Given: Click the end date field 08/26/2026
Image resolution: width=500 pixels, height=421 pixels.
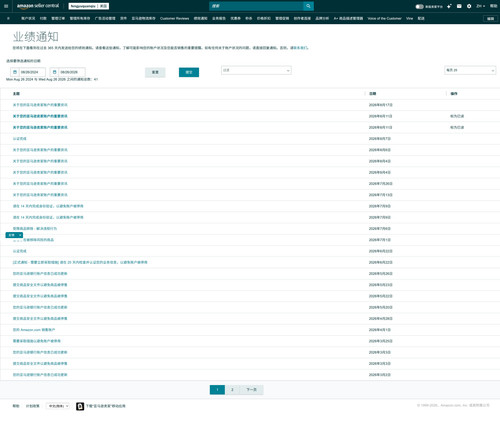Looking at the screenshot, I should click(x=72, y=72).
